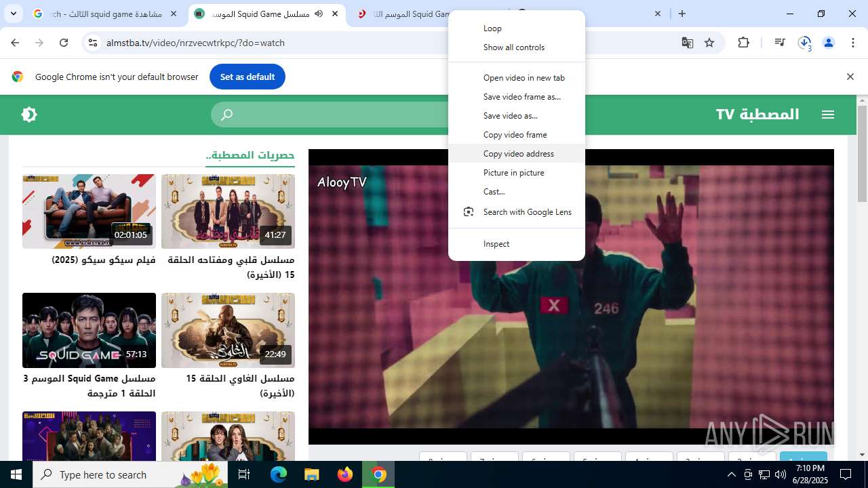Click the حصريات المصطبة section heading
The height and width of the screenshot is (488, 868).
click(250, 155)
